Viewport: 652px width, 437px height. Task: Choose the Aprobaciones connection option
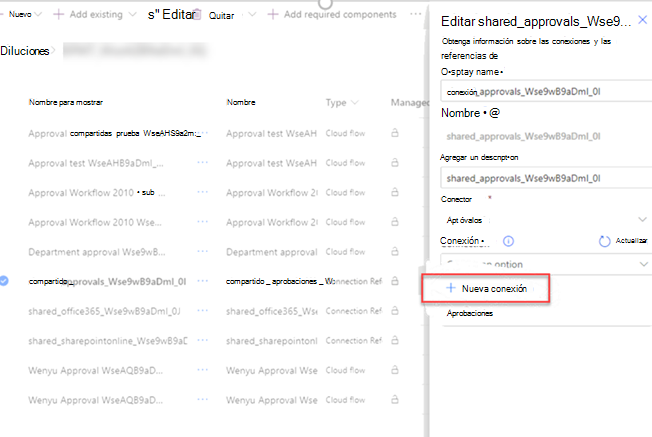469,313
